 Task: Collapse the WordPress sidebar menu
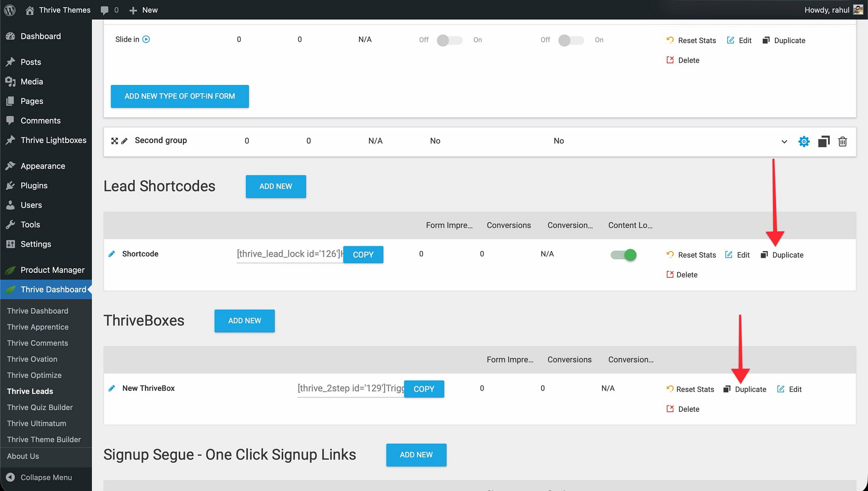(45, 477)
